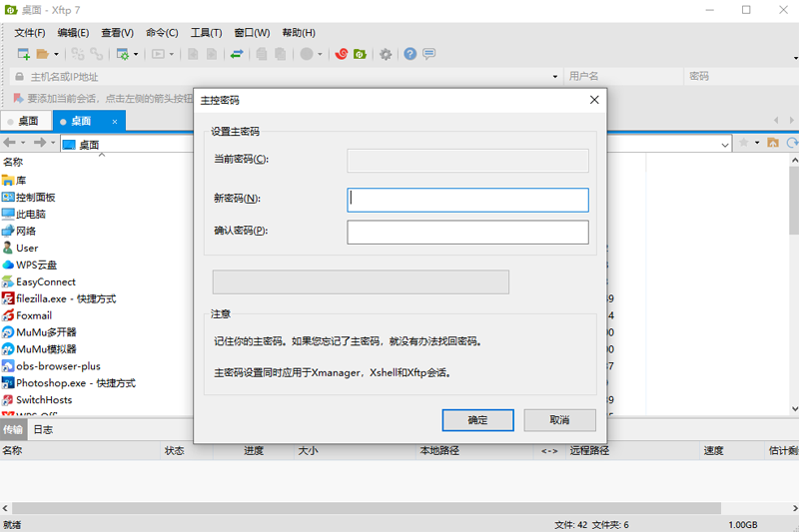Click the New Session toolbar icon
The image size is (799, 532).
(x=22, y=54)
